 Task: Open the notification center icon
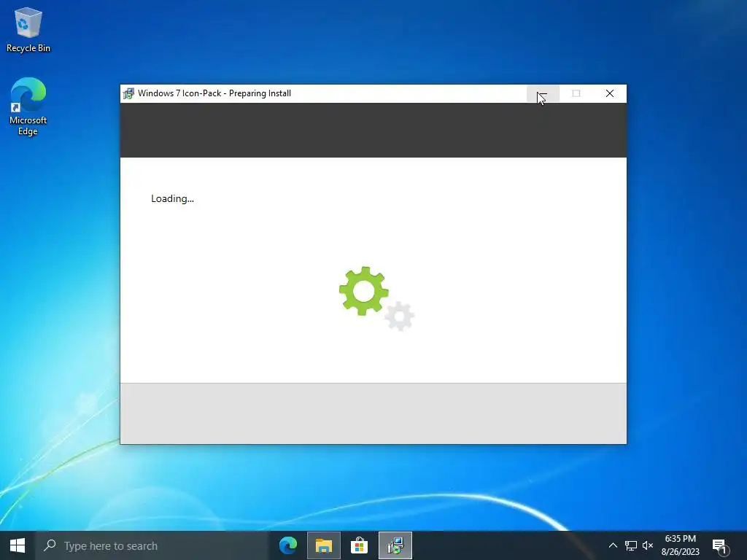[720, 546]
